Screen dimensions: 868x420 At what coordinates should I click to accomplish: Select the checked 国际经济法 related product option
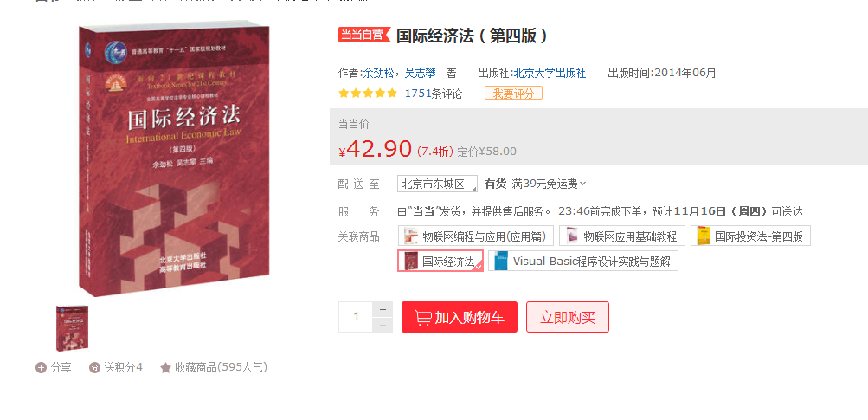(440, 261)
